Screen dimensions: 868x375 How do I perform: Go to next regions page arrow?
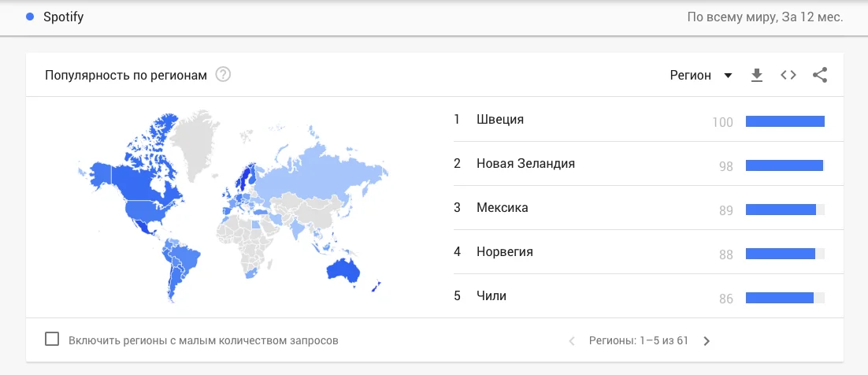pos(707,341)
